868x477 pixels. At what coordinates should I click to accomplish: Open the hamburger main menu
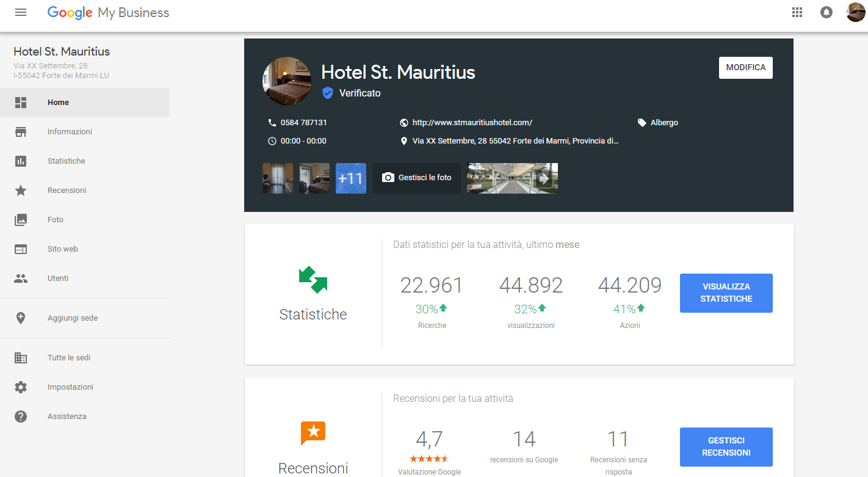point(21,12)
